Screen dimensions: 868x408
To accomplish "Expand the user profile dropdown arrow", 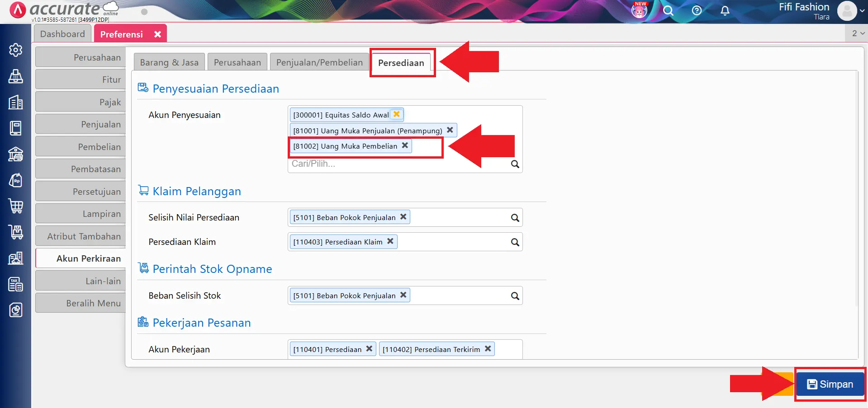I will click(862, 11).
